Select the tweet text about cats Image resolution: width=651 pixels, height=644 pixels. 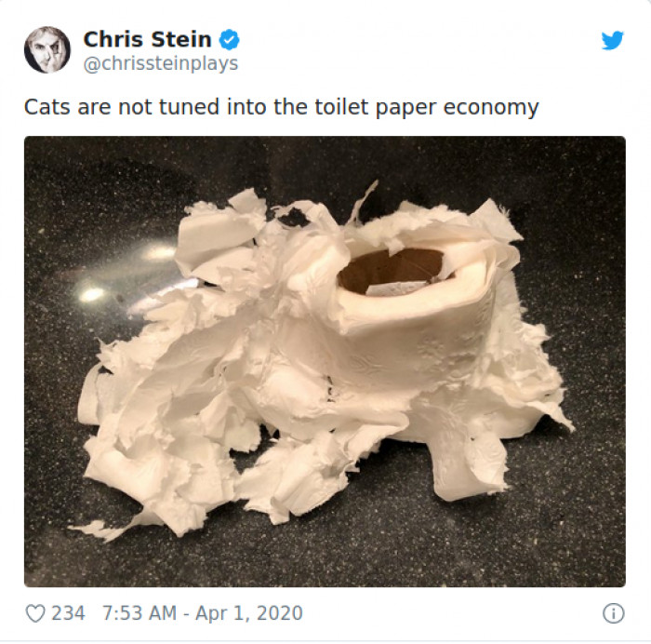282,107
